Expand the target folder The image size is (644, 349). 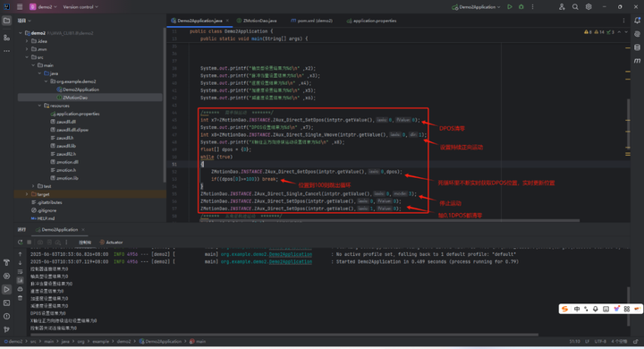coord(27,194)
